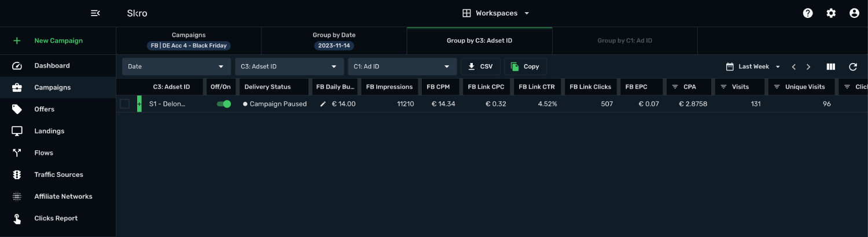This screenshot has width=868, height=237.
Task: Click the Workspaces grid icon
Action: tap(466, 13)
